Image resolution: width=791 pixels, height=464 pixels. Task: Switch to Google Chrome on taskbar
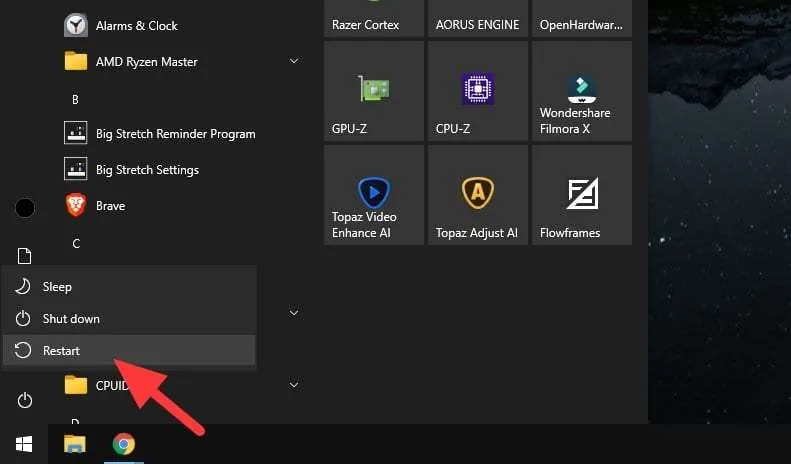coord(124,444)
